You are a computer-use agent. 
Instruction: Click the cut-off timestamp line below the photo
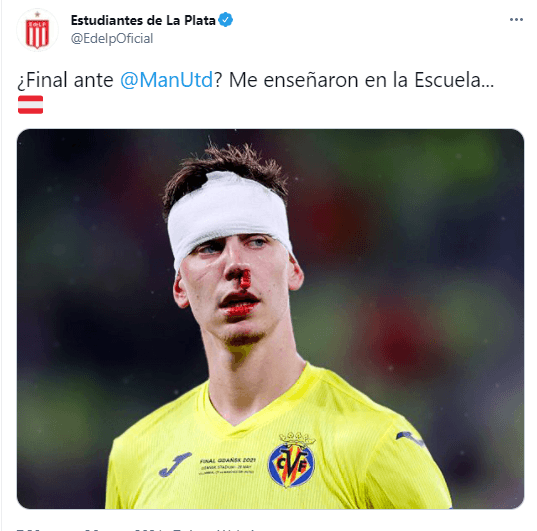[137, 528]
